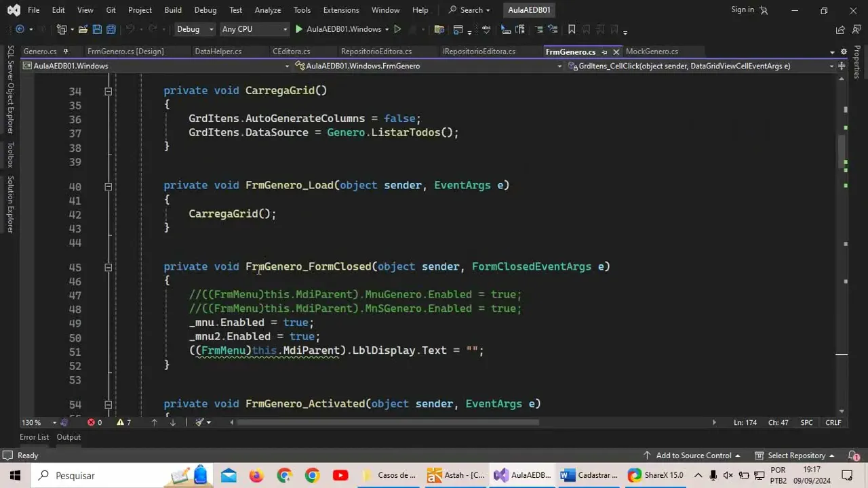The image size is (868, 488).
Task: Show the open documents list dropdown arrow
Action: 832,52
